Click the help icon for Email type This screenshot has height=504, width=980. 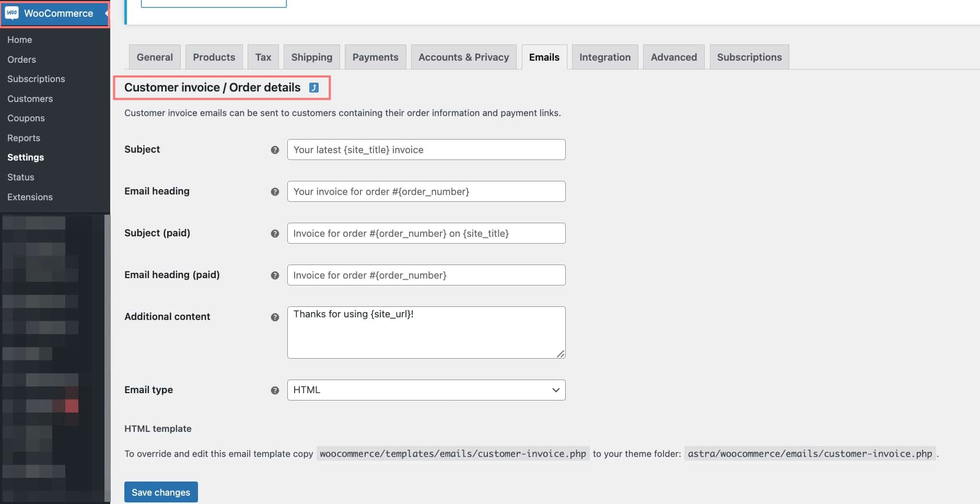click(x=275, y=390)
